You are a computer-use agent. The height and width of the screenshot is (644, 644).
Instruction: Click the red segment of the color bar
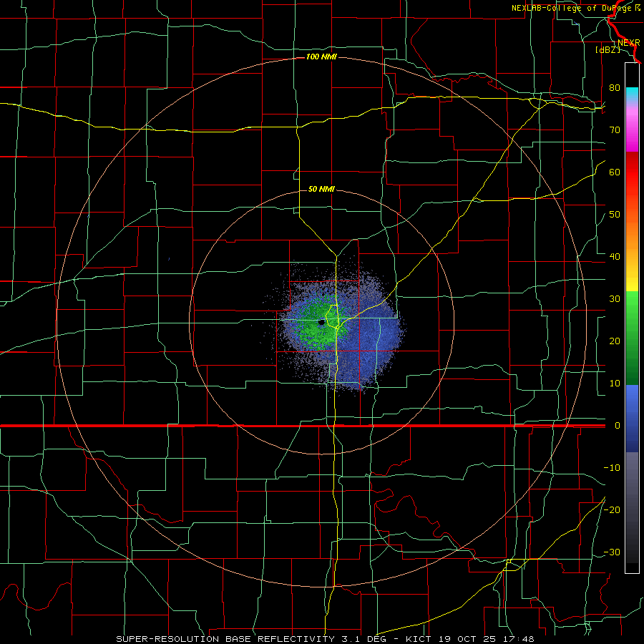[632, 172]
